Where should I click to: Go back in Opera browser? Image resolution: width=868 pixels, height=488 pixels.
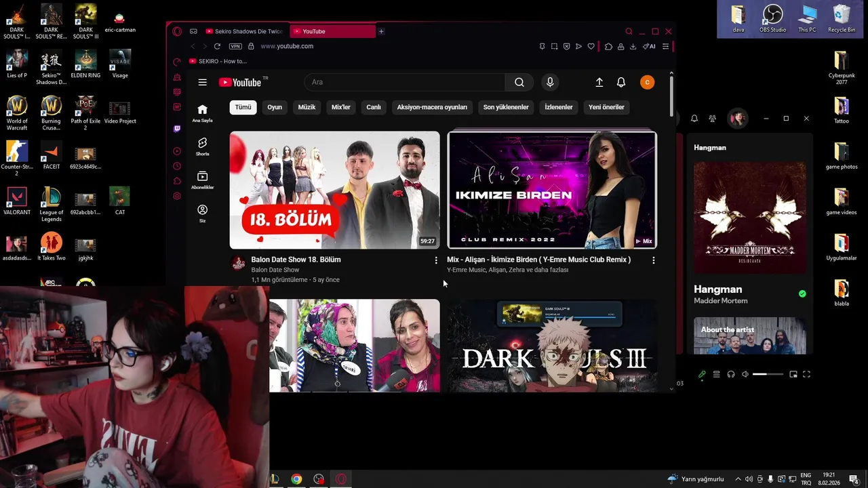point(193,46)
